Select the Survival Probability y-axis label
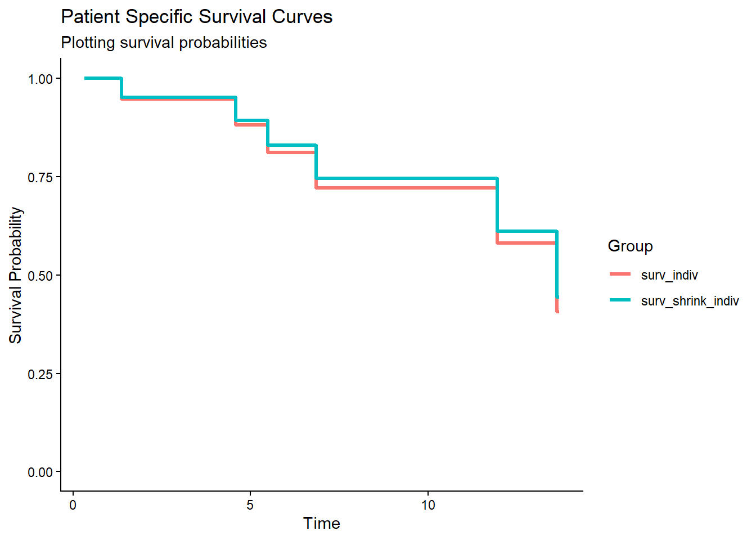 pyautogui.click(x=15, y=275)
